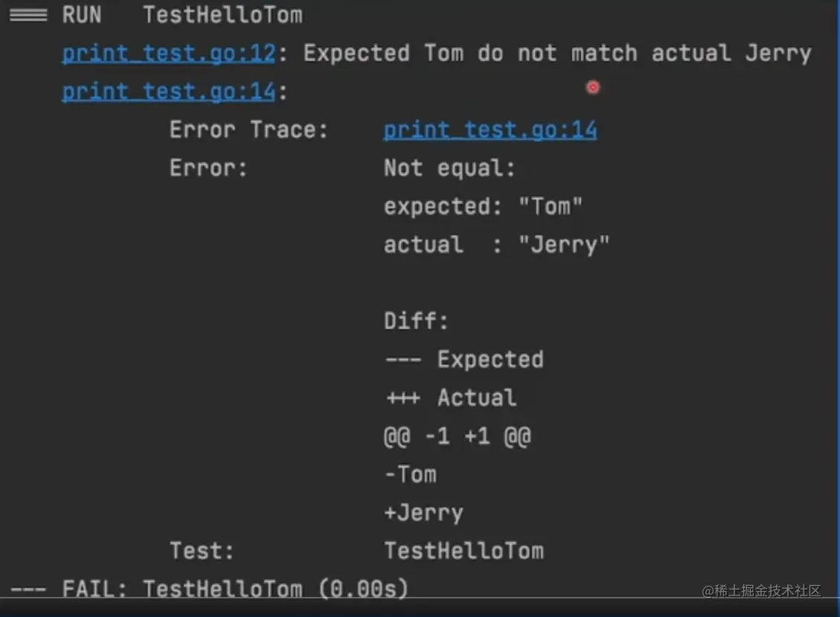
Task: Open print_test.go:14 link beside Error Trace
Action: [490, 130]
